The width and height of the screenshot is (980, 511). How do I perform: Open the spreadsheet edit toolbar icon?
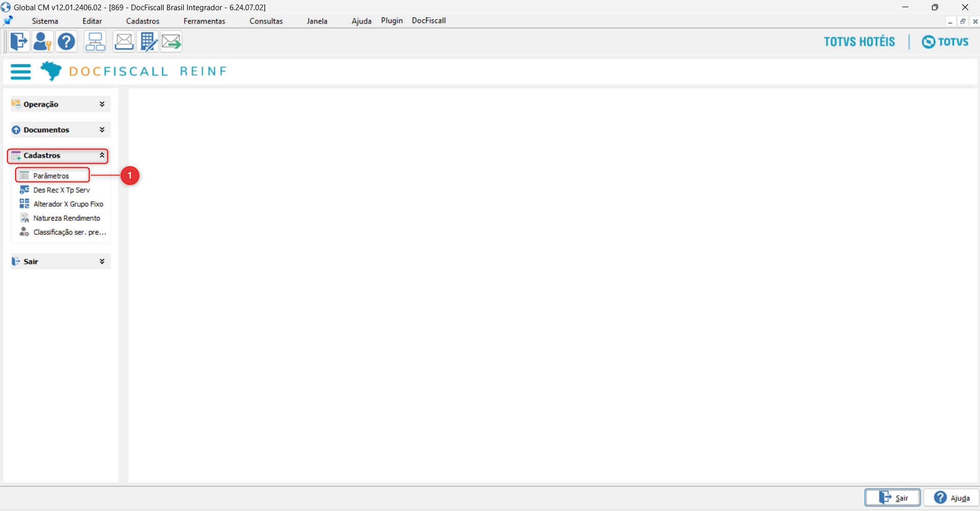pyautogui.click(x=148, y=41)
